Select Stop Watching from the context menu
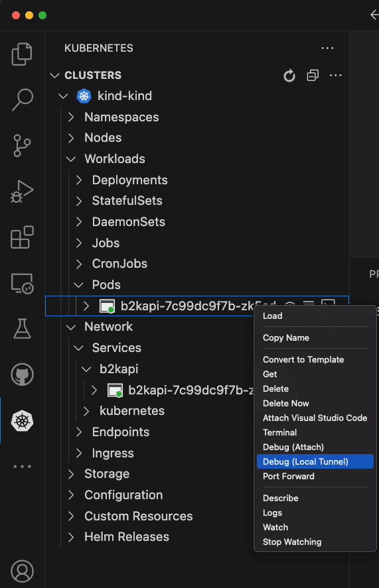Screen dimensions: 379x588 pos(315,542)
